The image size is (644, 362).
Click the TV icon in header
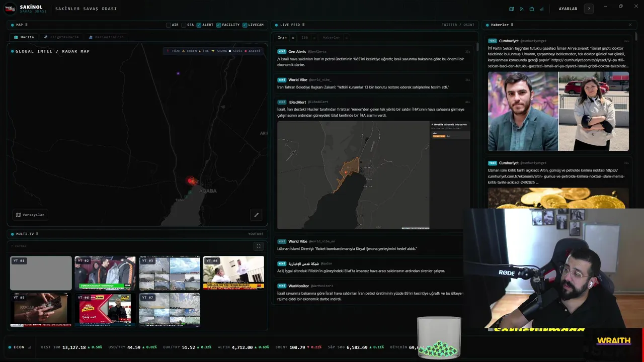point(532,9)
